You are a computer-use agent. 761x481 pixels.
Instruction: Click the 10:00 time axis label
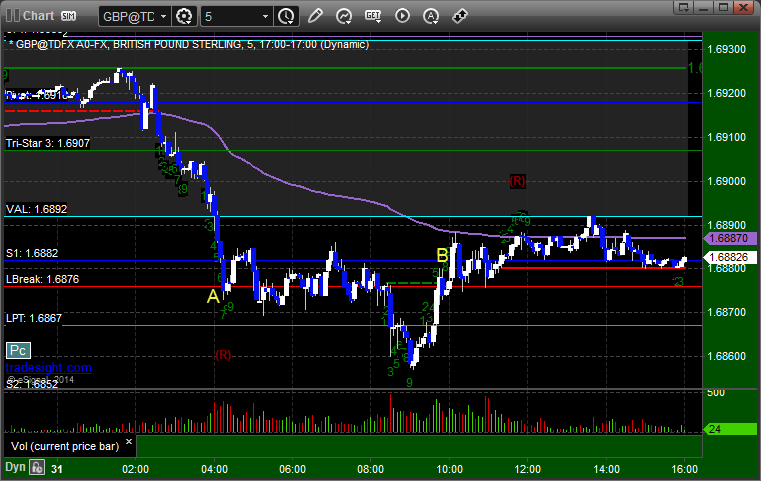coord(449,469)
